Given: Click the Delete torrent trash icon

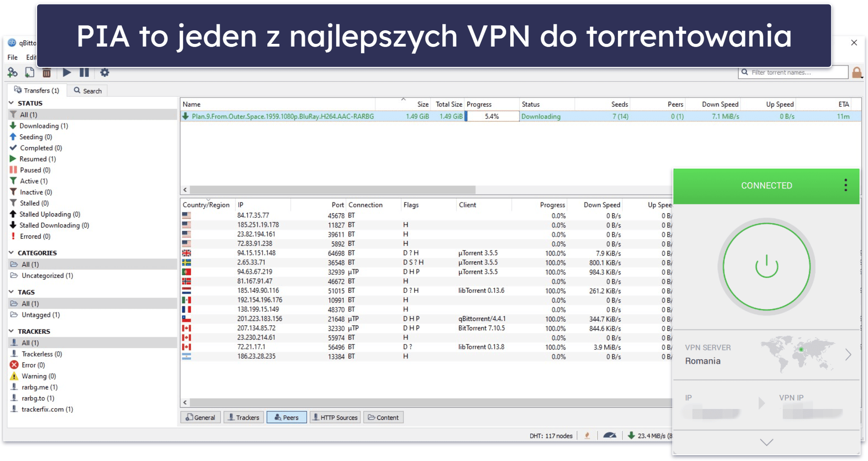Looking at the screenshot, I should (47, 72).
